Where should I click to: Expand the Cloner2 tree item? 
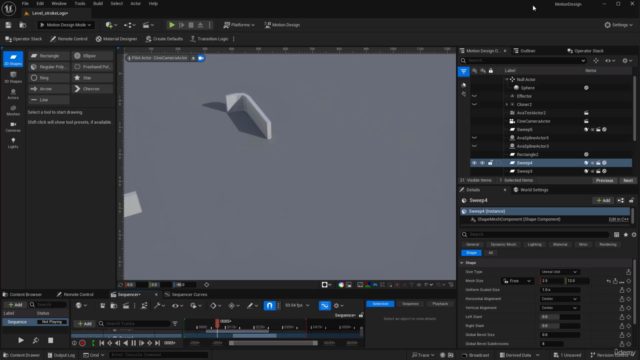click(507, 104)
